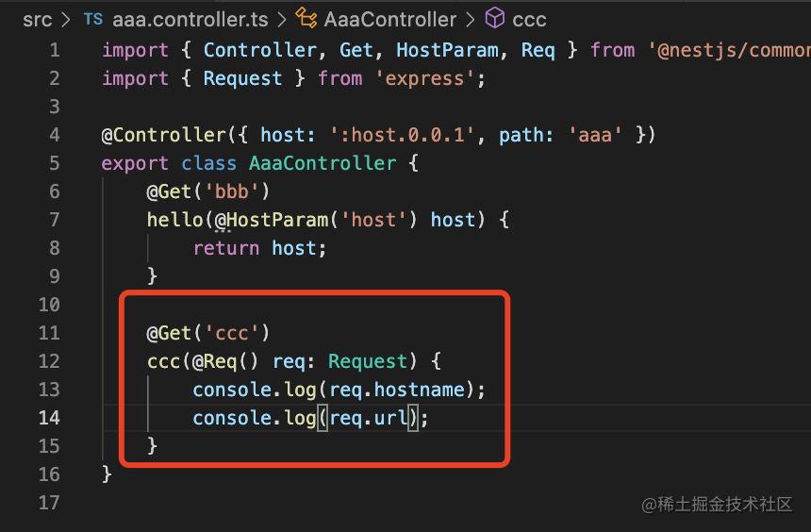Click the '@nestjs/common' import string

click(729, 50)
